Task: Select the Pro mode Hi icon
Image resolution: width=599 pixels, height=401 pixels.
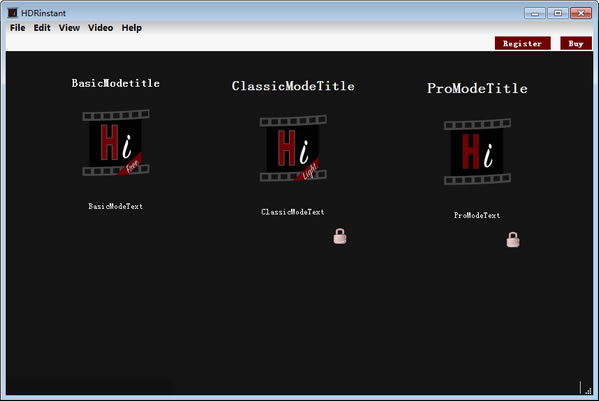Action: pos(477,152)
